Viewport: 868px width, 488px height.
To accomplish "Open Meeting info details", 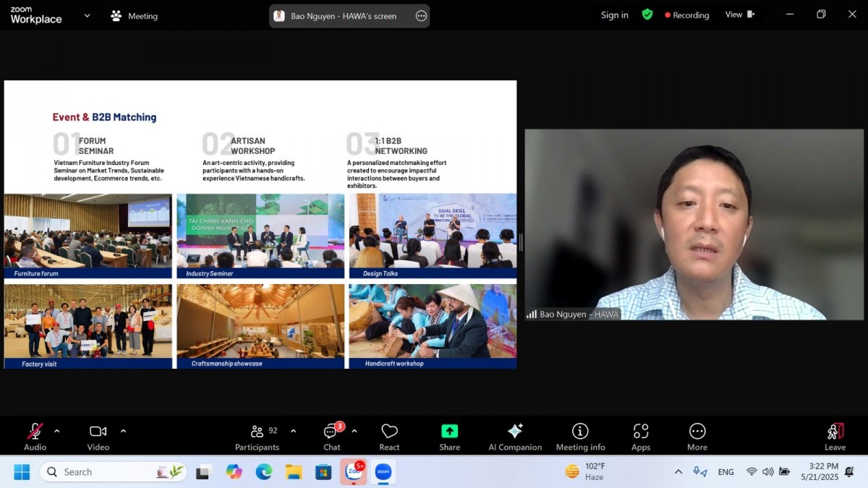I will point(580,437).
